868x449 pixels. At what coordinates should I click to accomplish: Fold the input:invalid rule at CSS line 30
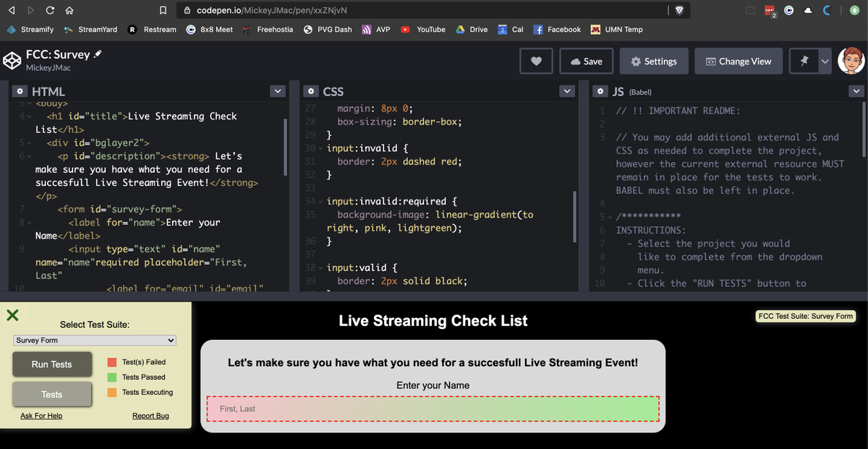(x=320, y=148)
